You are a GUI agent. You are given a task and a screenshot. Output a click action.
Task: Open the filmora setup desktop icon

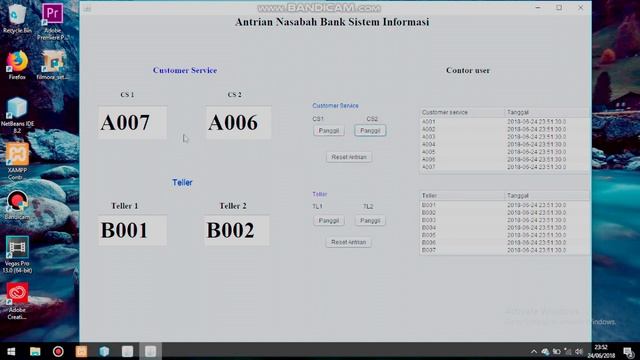tap(52, 65)
